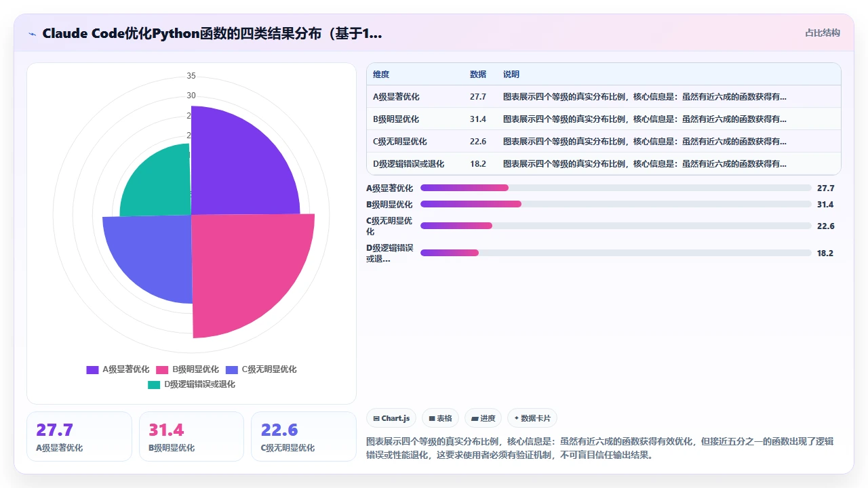Open the 22.6 C级无明显优化 data card
868x488 pixels.
click(x=304, y=436)
